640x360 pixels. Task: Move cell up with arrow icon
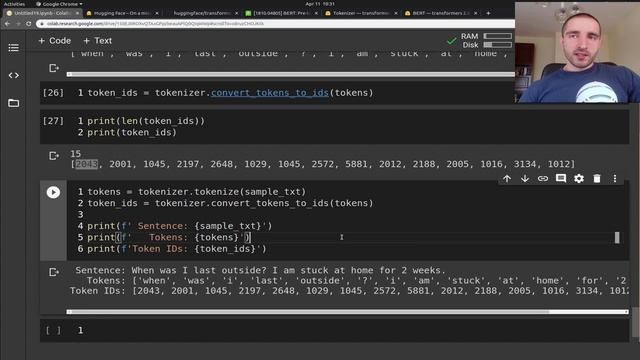point(507,179)
